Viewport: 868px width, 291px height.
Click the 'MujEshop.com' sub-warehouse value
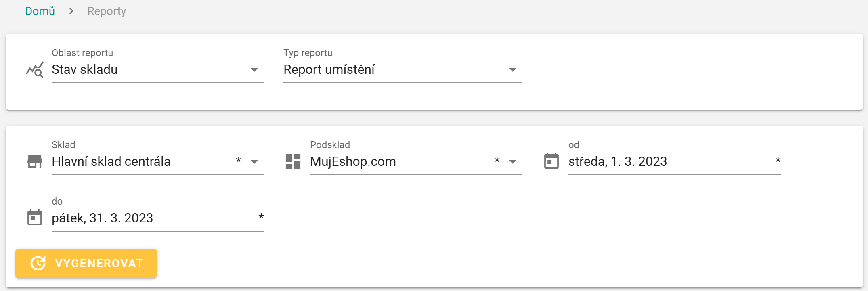(x=353, y=161)
